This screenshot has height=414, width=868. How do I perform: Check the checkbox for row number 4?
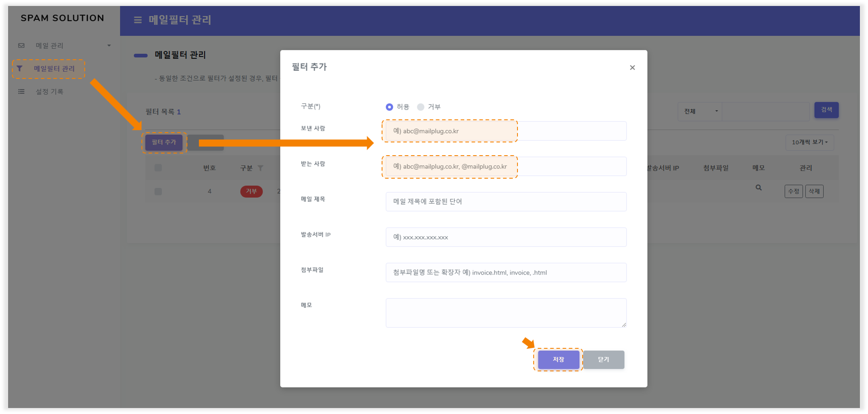[x=158, y=192]
